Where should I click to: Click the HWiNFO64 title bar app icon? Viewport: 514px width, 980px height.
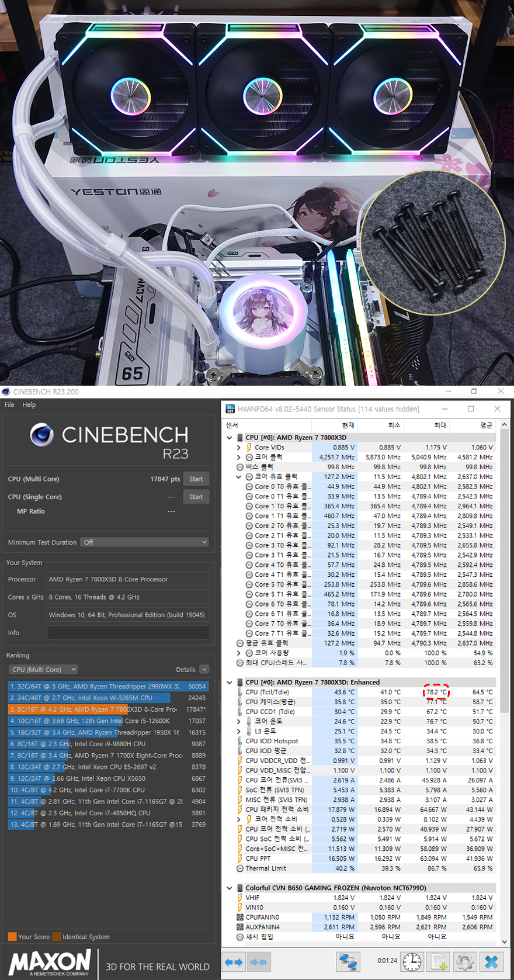tap(230, 409)
